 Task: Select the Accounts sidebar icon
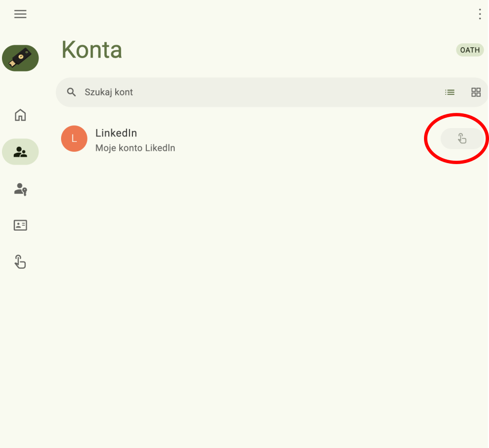(x=20, y=152)
